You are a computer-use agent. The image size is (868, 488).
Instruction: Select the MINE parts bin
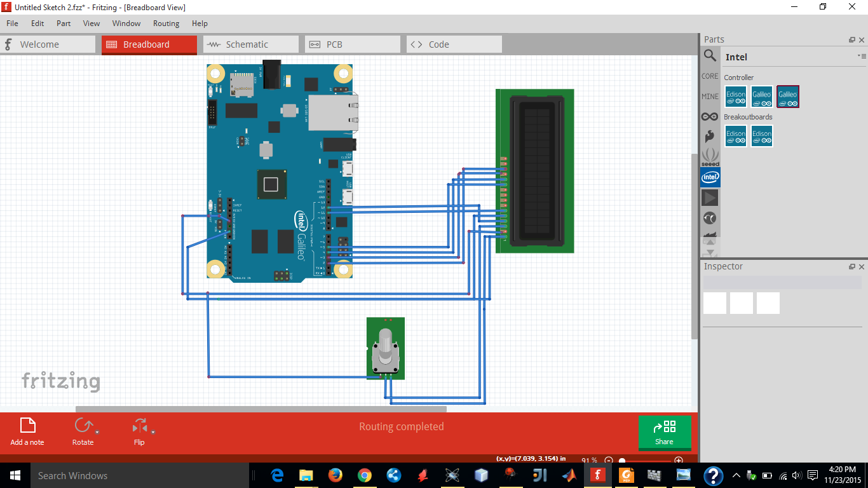710,97
